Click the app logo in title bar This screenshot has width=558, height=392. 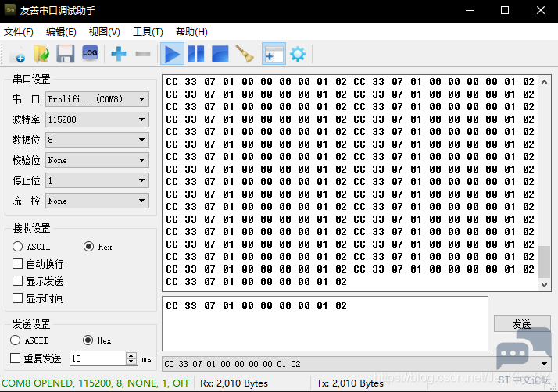[10, 10]
